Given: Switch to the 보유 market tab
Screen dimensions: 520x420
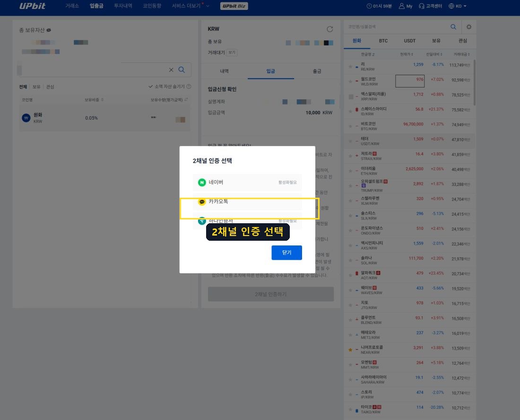Looking at the screenshot, I should point(436,41).
